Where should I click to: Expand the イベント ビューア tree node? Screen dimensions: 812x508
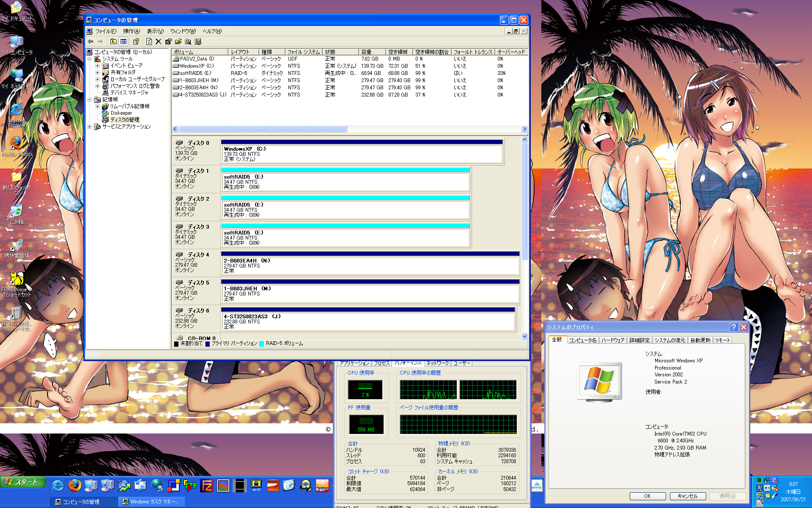(97, 66)
